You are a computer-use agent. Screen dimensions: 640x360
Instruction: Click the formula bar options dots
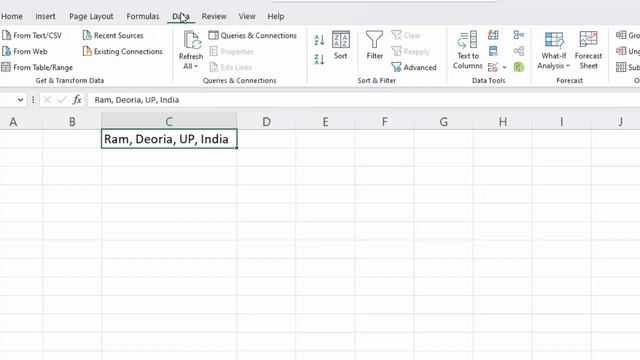click(33, 100)
